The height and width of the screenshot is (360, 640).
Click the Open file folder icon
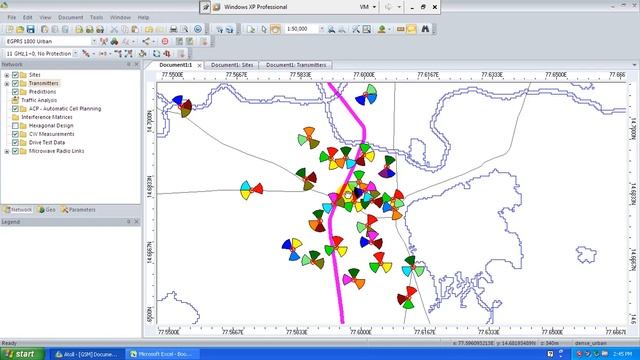coord(20,29)
